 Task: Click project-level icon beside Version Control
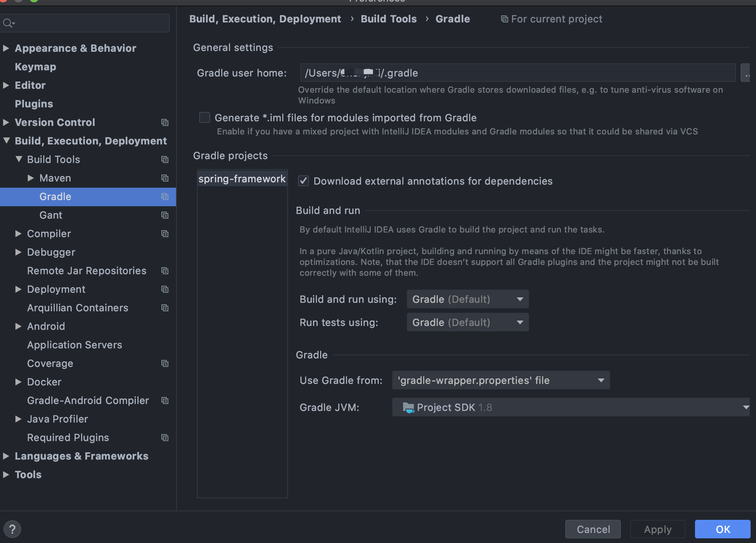pyautogui.click(x=165, y=122)
